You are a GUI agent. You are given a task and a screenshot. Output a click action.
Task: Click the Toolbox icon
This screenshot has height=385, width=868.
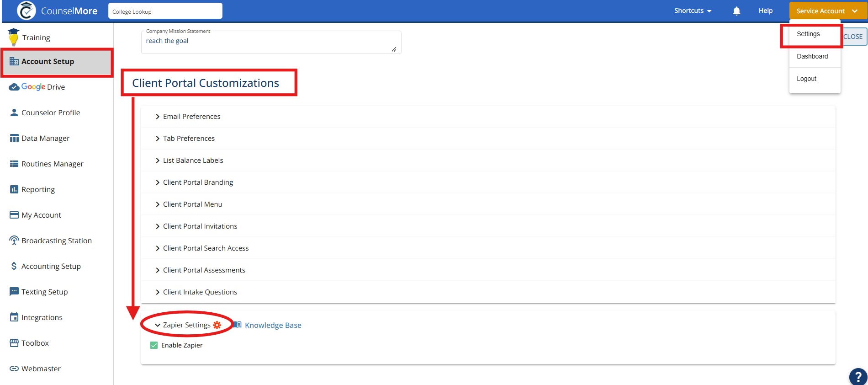(14, 342)
